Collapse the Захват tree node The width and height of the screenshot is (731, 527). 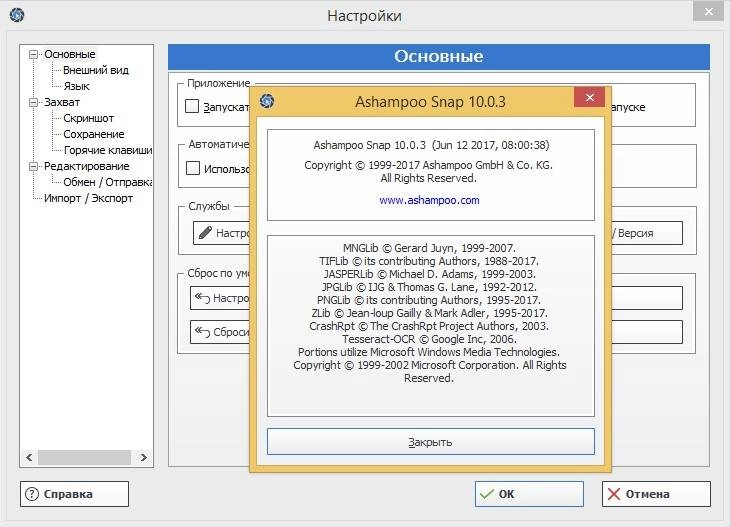point(33,102)
